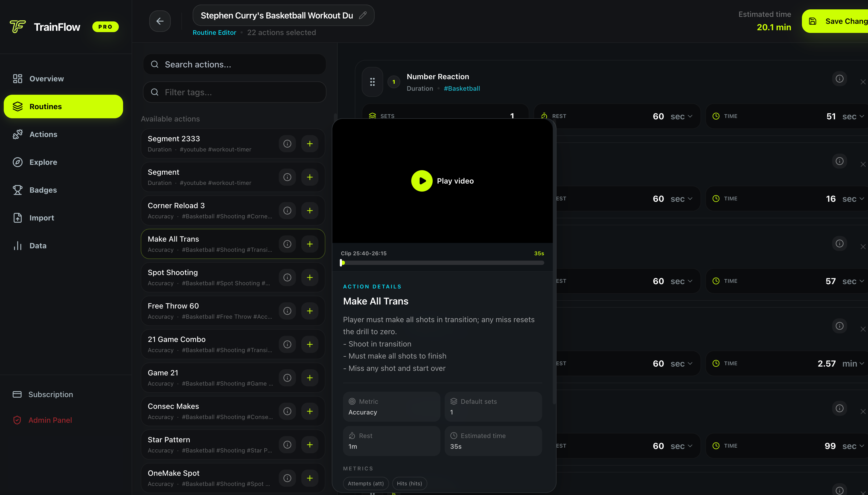Open info for Make All Trans
Image resolution: width=868 pixels, height=495 pixels.
coord(287,244)
